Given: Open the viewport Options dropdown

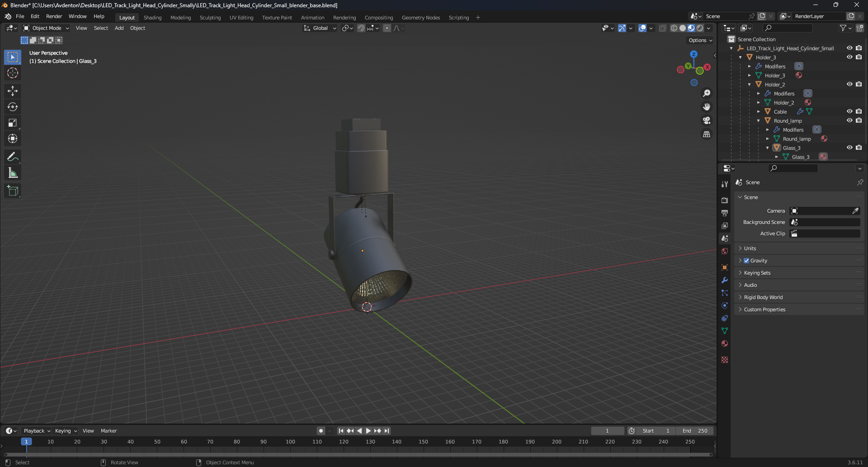Looking at the screenshot, I should point(700,40).
